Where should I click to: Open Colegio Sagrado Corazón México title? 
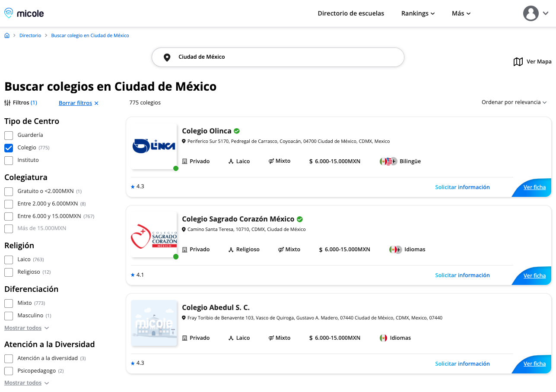[x=238, y=219]
